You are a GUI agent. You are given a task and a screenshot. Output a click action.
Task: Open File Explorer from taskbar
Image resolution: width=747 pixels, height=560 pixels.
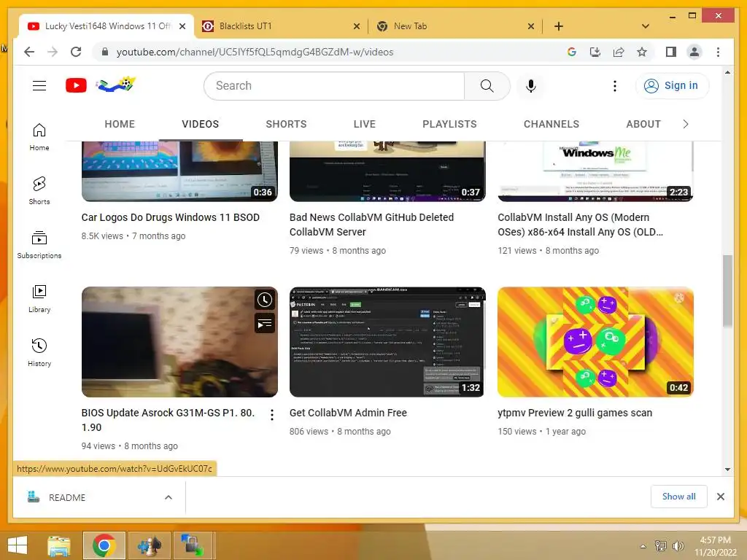pyautogui.click(x=59, y=545)
